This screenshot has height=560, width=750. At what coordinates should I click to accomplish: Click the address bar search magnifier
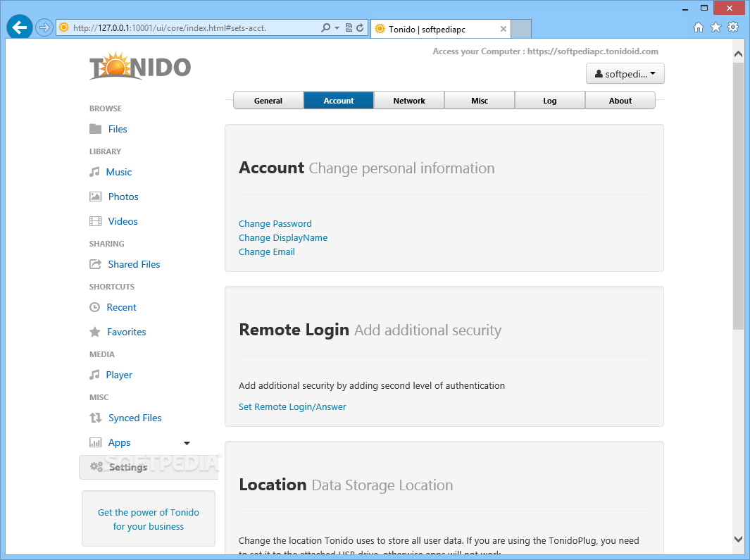coord(326,27)
